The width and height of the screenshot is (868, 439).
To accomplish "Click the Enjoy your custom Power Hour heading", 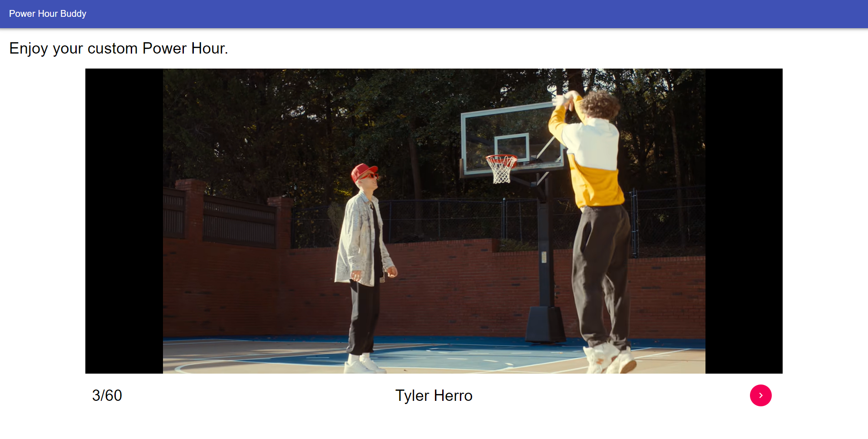I will coord(118,48).
